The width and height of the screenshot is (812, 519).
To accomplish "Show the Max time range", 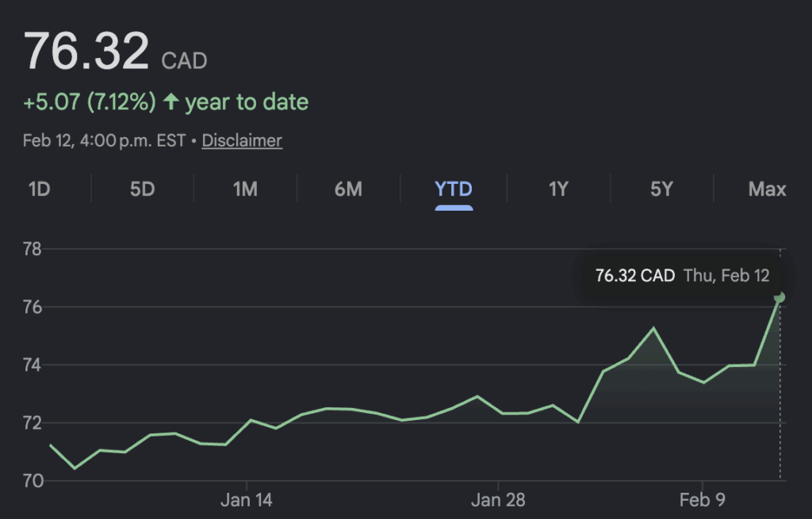I will (767, 189).
